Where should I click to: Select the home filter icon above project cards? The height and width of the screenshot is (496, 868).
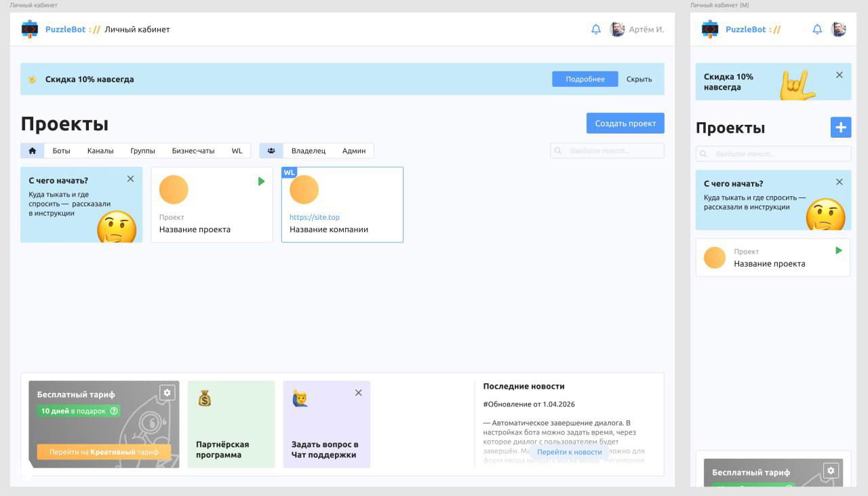tap(32, 151)
